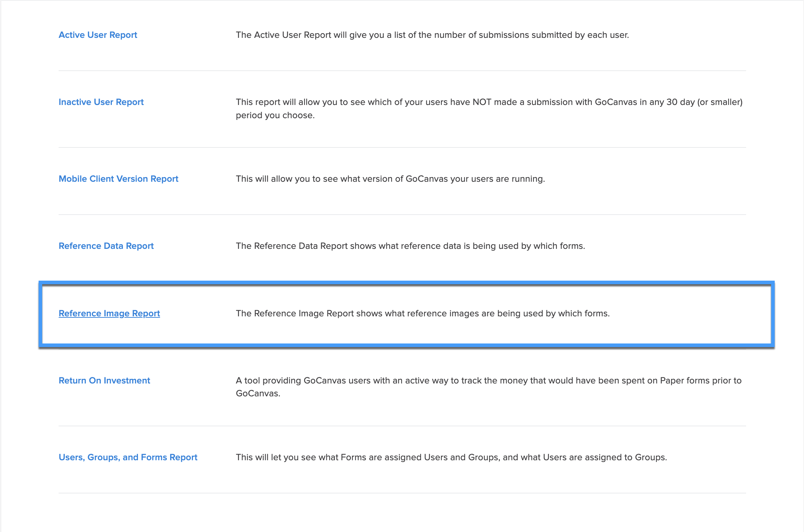
Task: Click the first line of the Return On Investment description
Action: tap(488, 381)
